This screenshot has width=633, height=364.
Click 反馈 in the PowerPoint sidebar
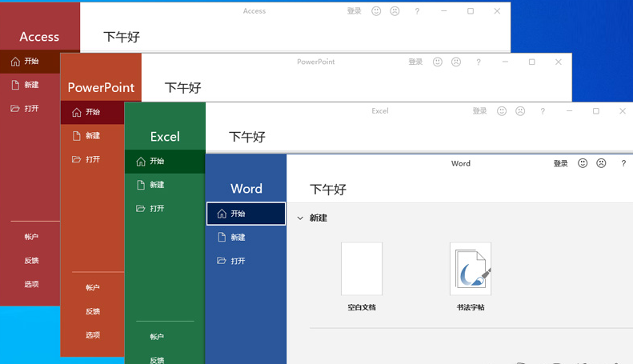coord(93,311)
